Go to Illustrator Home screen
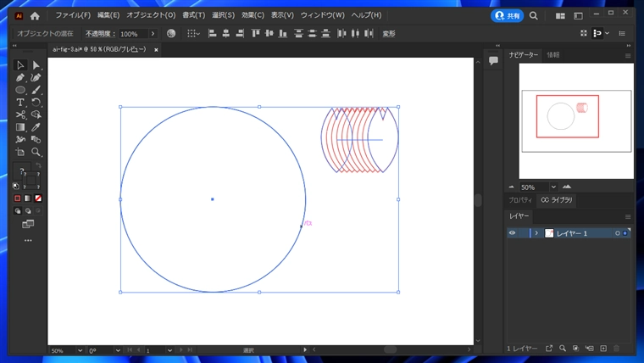 coord(35,15)
